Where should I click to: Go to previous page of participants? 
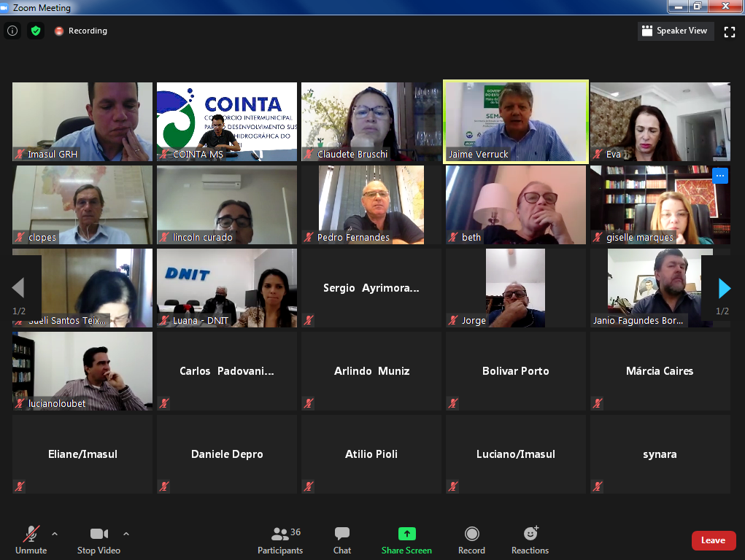click(x=18, y=289)
